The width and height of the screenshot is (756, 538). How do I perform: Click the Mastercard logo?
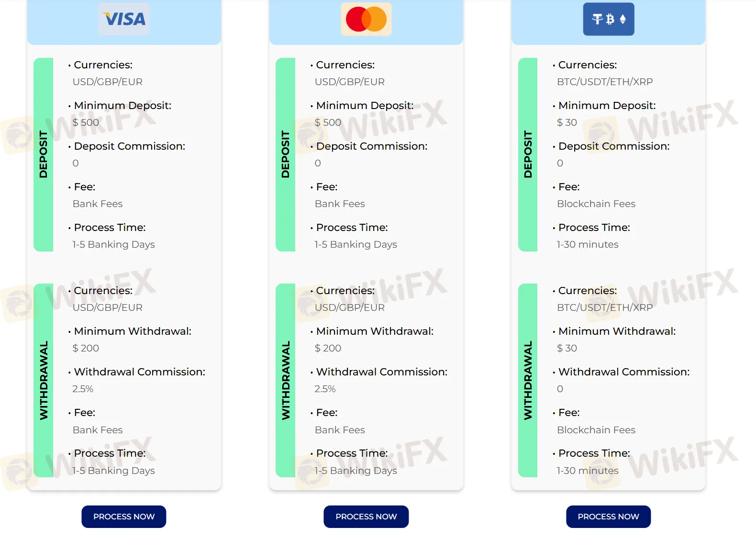366,19
